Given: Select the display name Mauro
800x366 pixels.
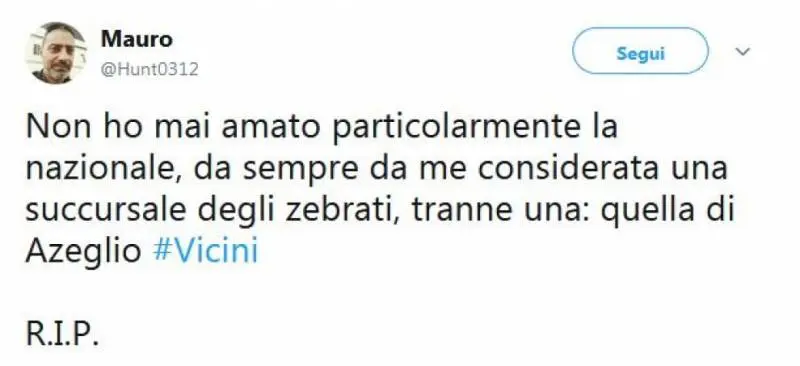Looking at the screenshot, I should pyautogui.click(x=137, y=39).
